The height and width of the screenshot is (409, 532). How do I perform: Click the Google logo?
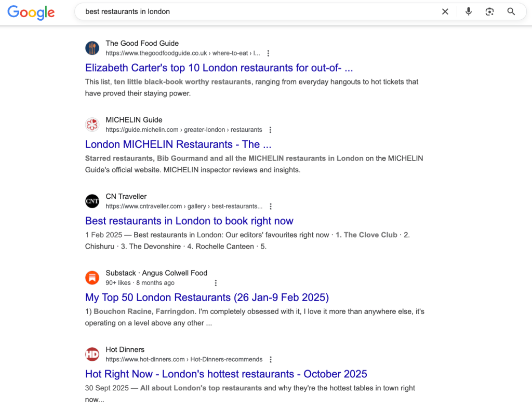coord(31,12)
